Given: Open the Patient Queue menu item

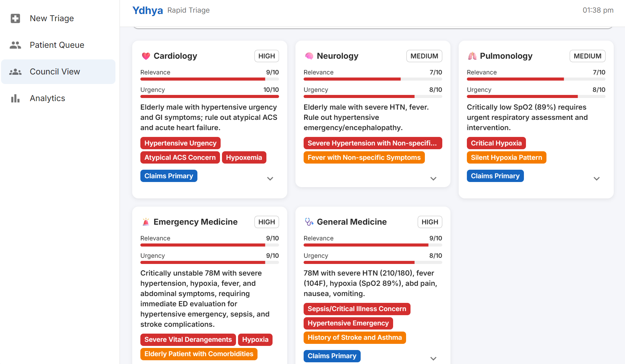Looking at the screenshot, I should (x=57, y=45).
